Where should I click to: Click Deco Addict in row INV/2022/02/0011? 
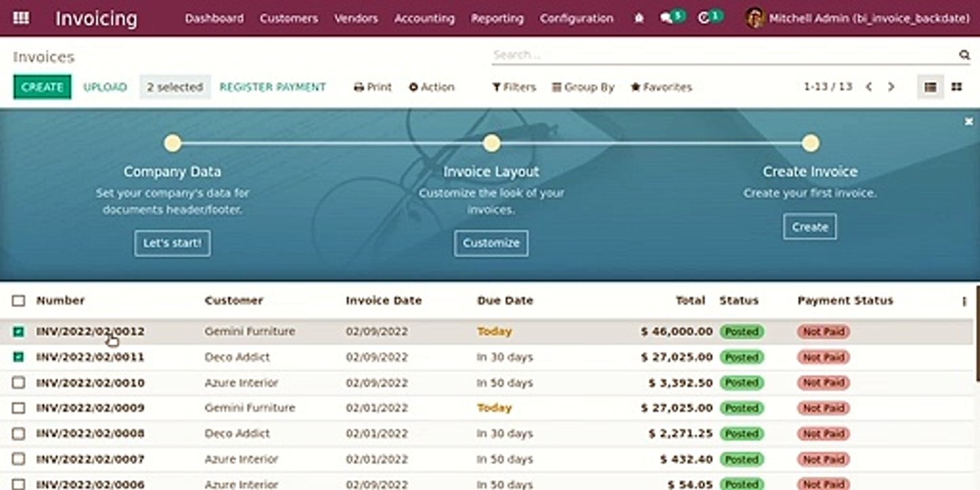tap(237, 357)
